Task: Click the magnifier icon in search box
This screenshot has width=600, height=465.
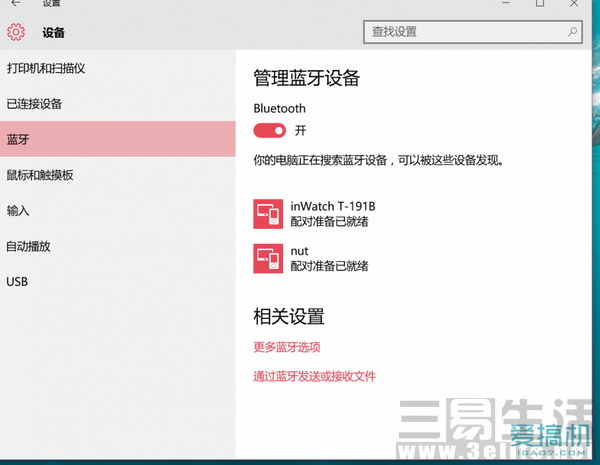Action: click(573, 32)
